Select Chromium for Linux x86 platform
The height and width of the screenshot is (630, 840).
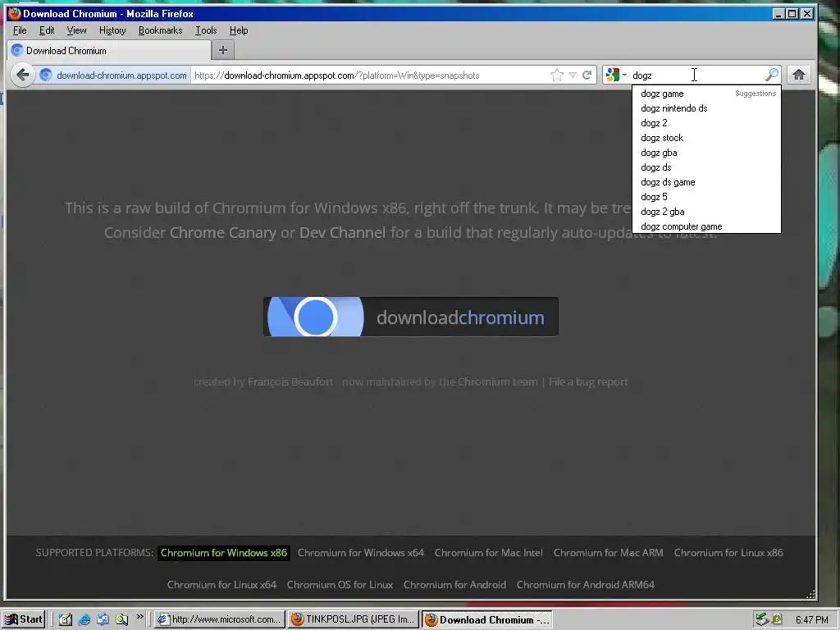[728, 553]
